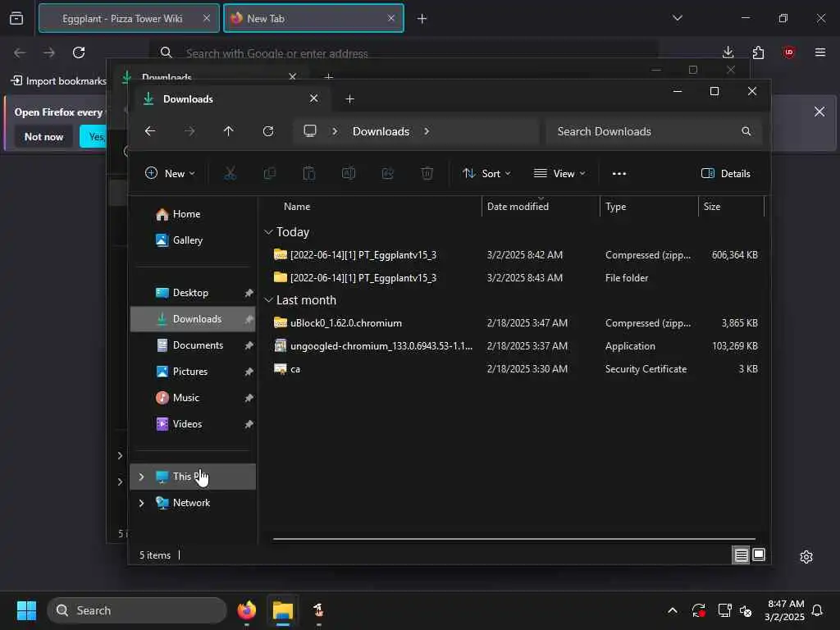This screenshot has height=630, width=840.
Task: Select the PT_Eggplantv15_3 compressed zip file
Action: click(x=514, y=255)
